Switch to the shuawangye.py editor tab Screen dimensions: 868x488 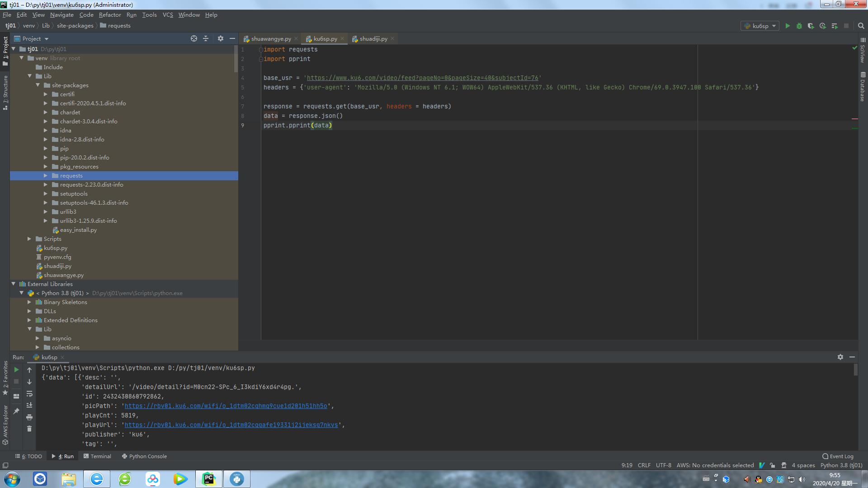pos(271,39)
